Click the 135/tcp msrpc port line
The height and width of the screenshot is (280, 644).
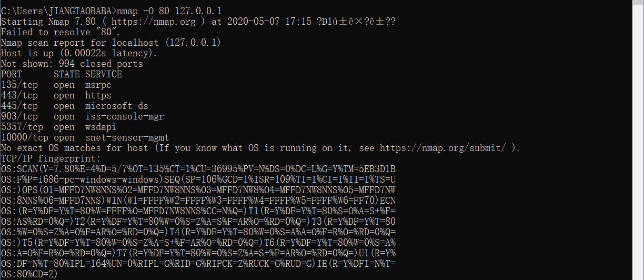point(56,85)
